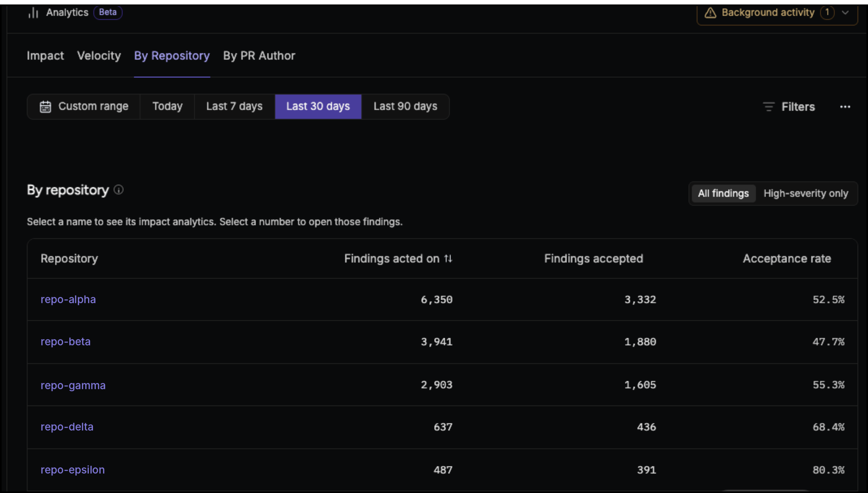This screenshot has width=868, height=493.
Task: Open the 3,941 findings for repo-beta
Action: [436, 342]
